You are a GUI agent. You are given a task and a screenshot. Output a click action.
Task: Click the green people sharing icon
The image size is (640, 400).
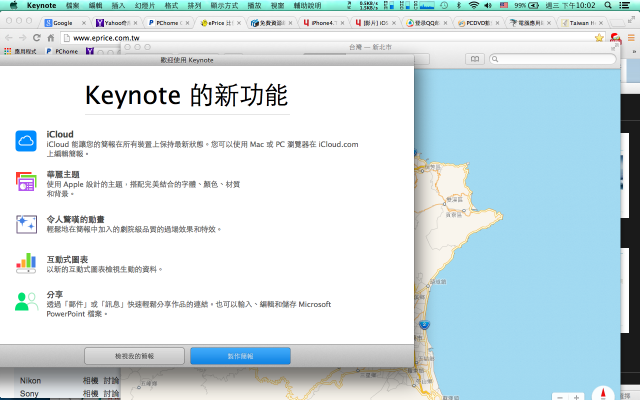[x=26, y=302]
